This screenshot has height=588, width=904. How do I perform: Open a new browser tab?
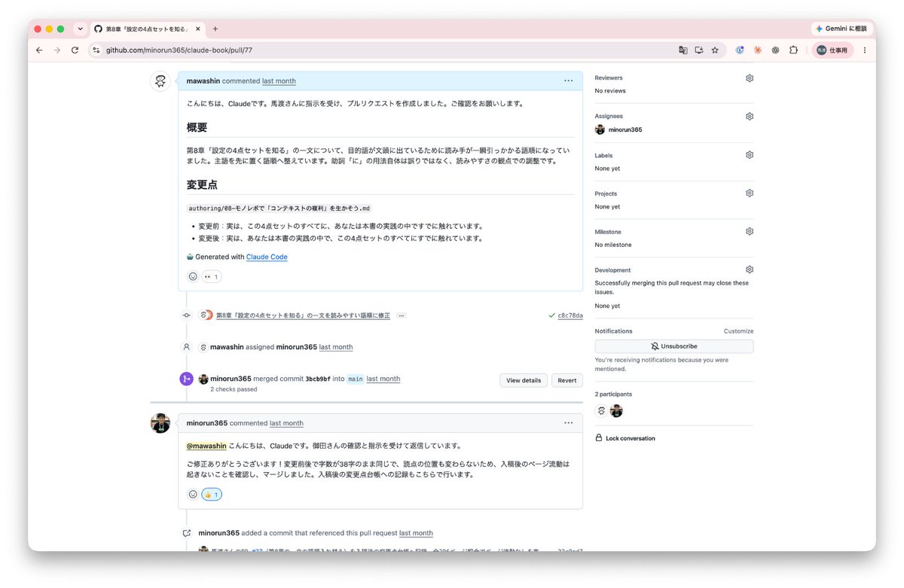pyautogui.click(x=215, y=29)
